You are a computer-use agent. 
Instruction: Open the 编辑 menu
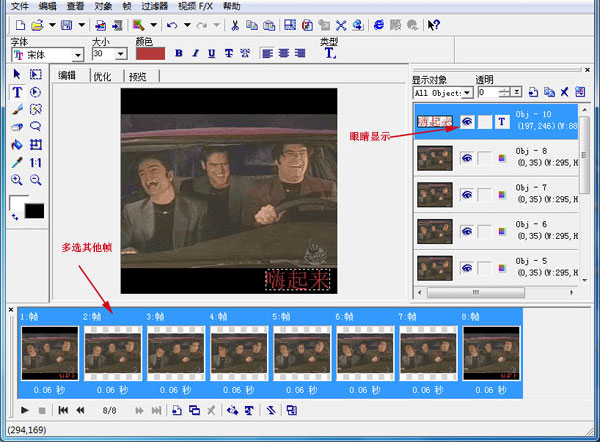point(48,6)
